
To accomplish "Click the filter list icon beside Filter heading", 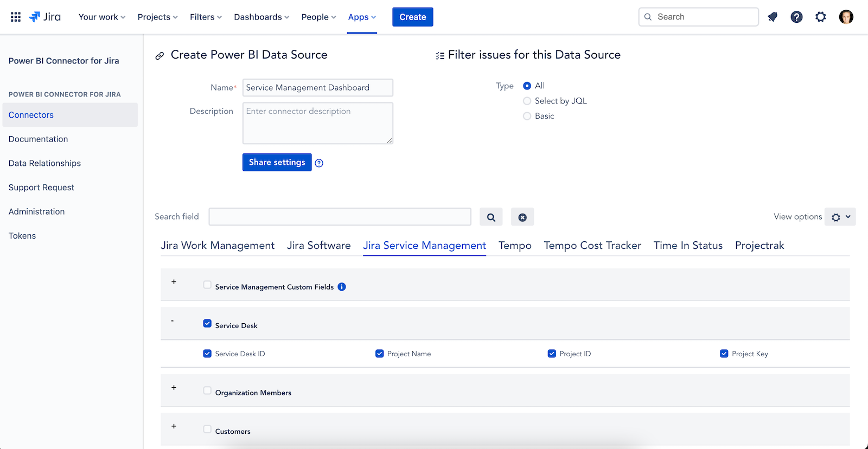I will pyautogui.click(x=440, y=56).
